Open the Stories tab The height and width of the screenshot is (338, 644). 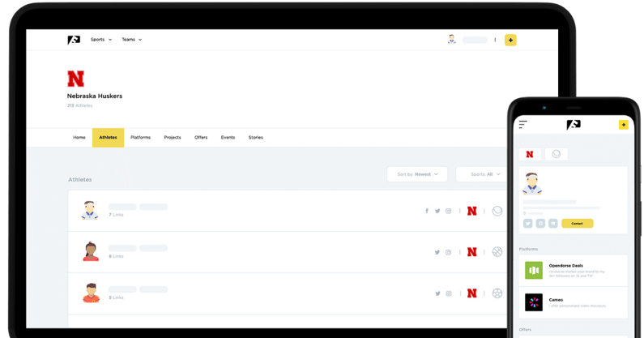coord(255,137)
